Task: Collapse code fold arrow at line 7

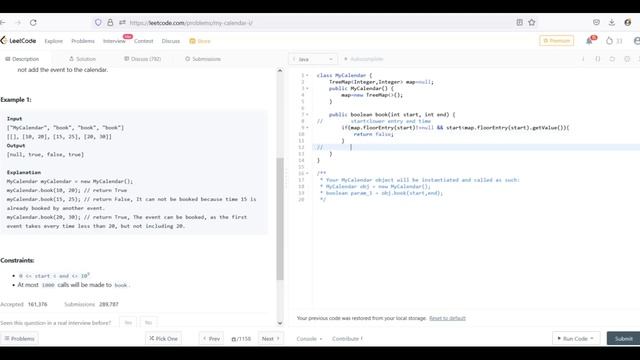Action: (307, 115)
